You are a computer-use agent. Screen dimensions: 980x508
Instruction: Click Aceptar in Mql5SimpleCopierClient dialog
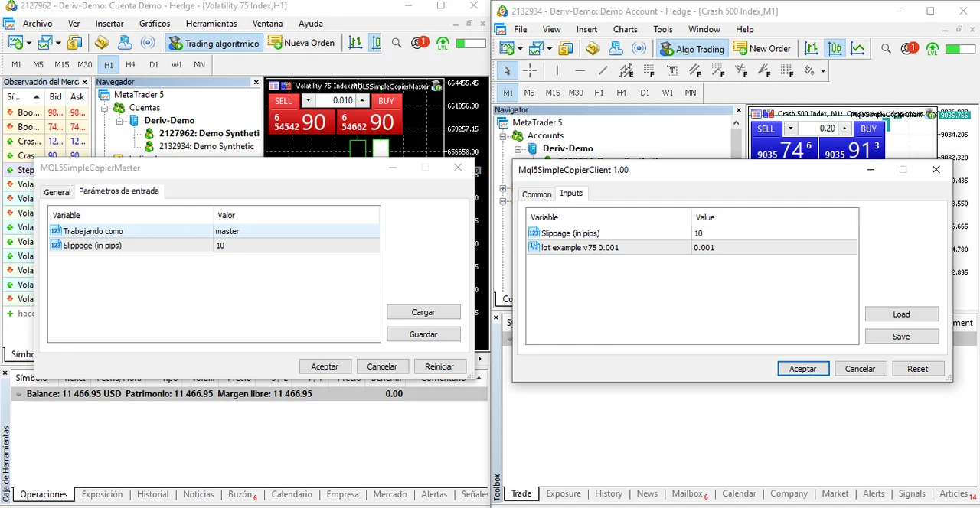pyautogui.click(x=802, y=369)
